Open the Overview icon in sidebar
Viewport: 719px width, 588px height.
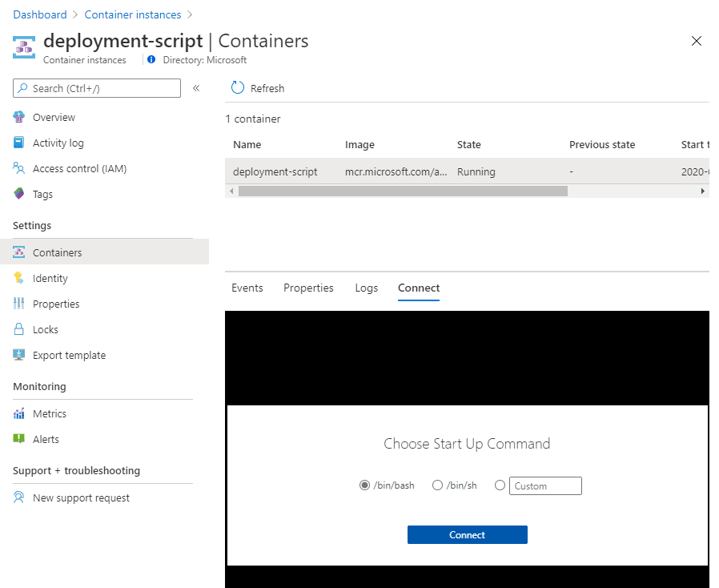click(18, 117)
